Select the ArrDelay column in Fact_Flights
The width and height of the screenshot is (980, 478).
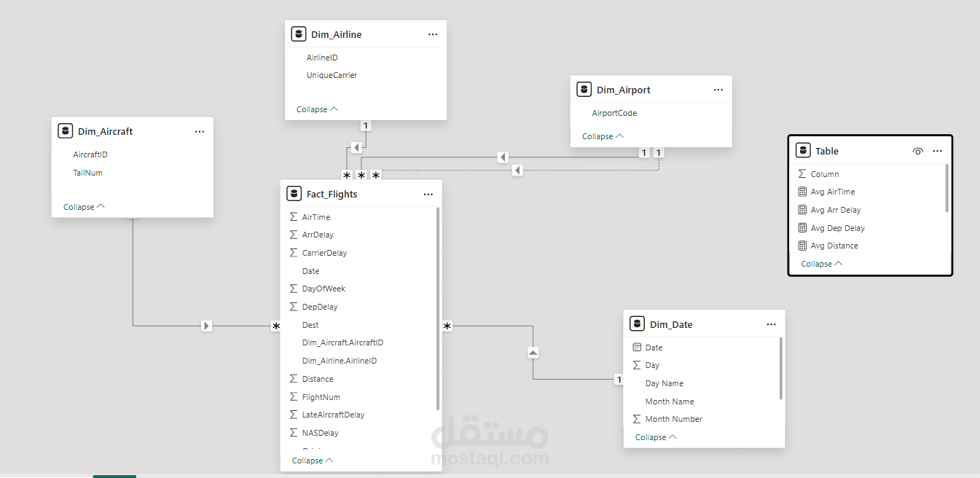coord(318,235)
